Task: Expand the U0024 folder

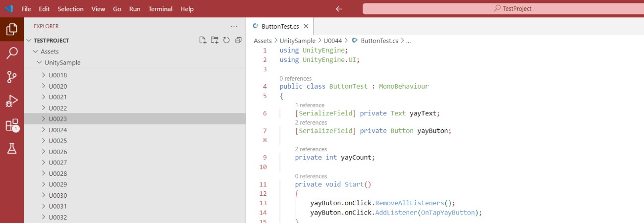Action: tap(134, 130)
